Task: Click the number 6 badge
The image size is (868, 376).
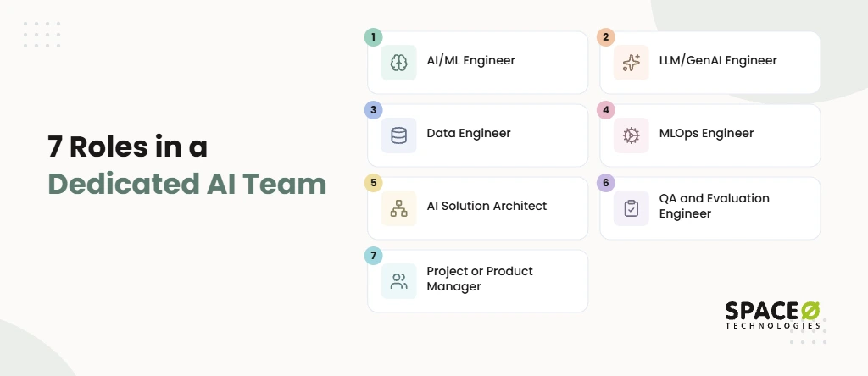Action: [605, 183]
